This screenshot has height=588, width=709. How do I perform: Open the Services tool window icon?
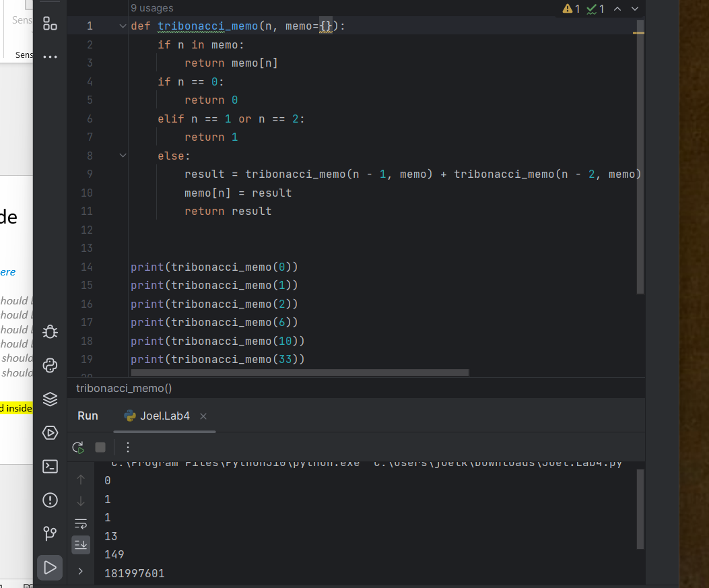click(x=50, y=433)
